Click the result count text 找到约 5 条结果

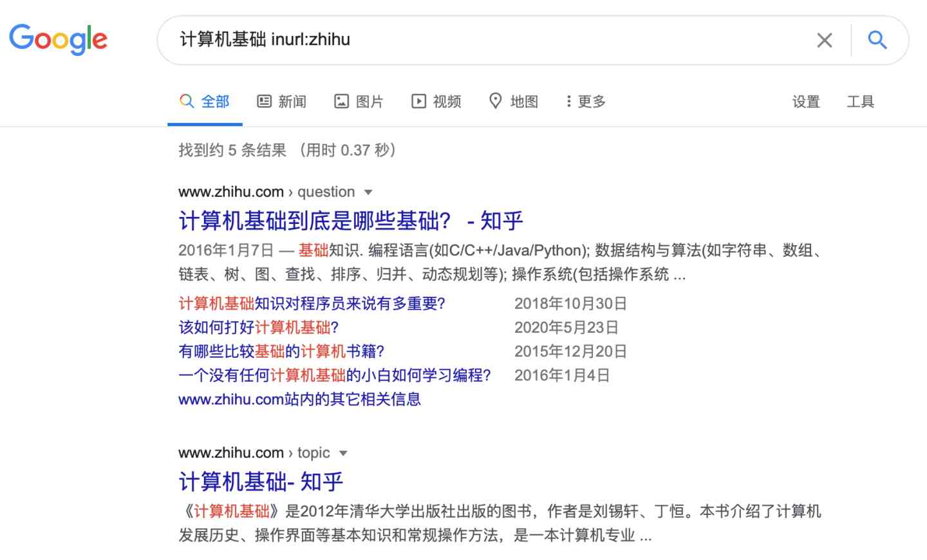[232, 150]
